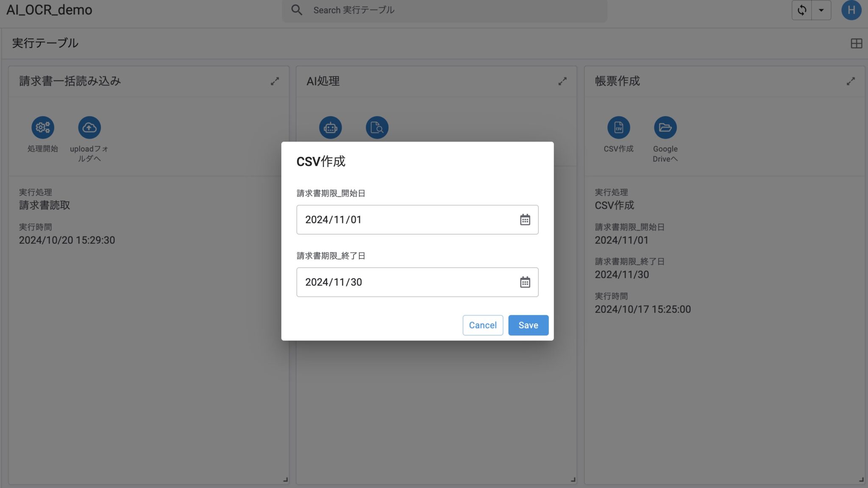
Task: Expand the 帳票作成 card
Action: tap(851, 81)
